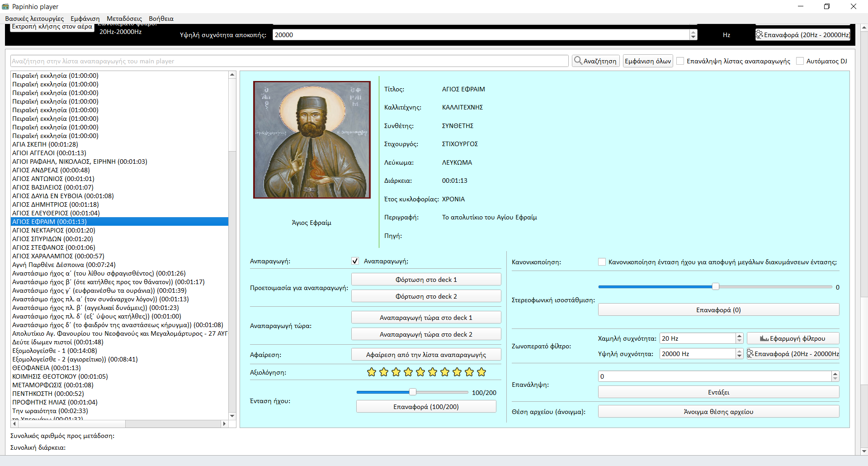Screen dimensions: 868x466
Task: Click Αφαίρεση από την λίστα αναπαραγωγής
Action: [426, 355]
